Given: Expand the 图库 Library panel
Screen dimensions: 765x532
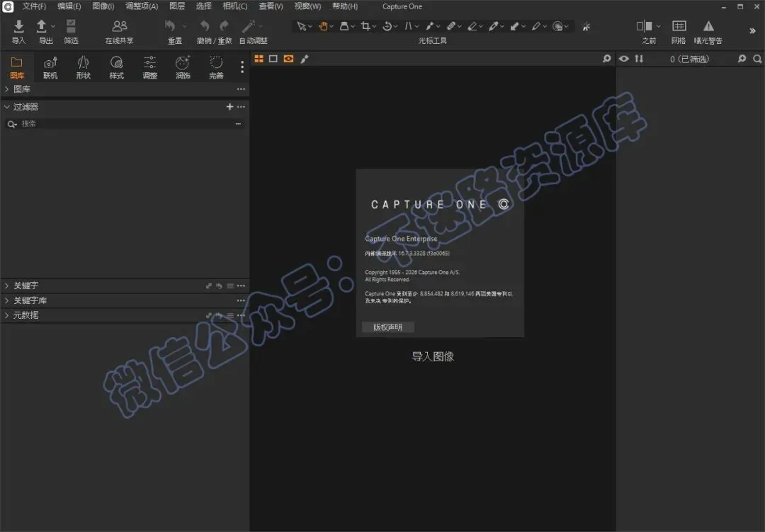Looking at the screenshot, I should coord(7,89).
